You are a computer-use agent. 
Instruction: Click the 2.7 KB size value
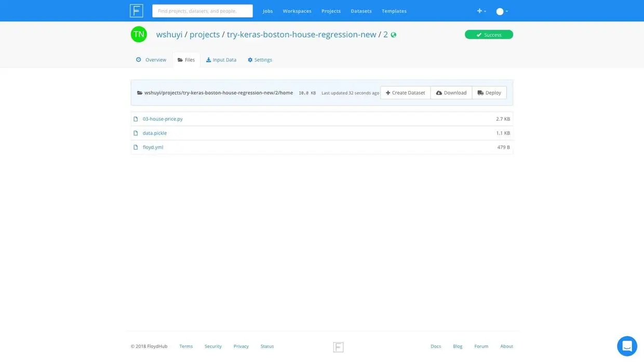tap(503, 119)
